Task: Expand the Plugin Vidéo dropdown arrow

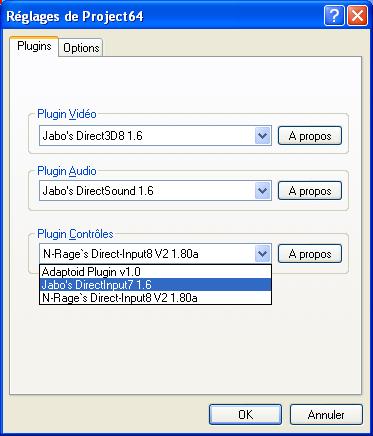Action: click(262, 136)
